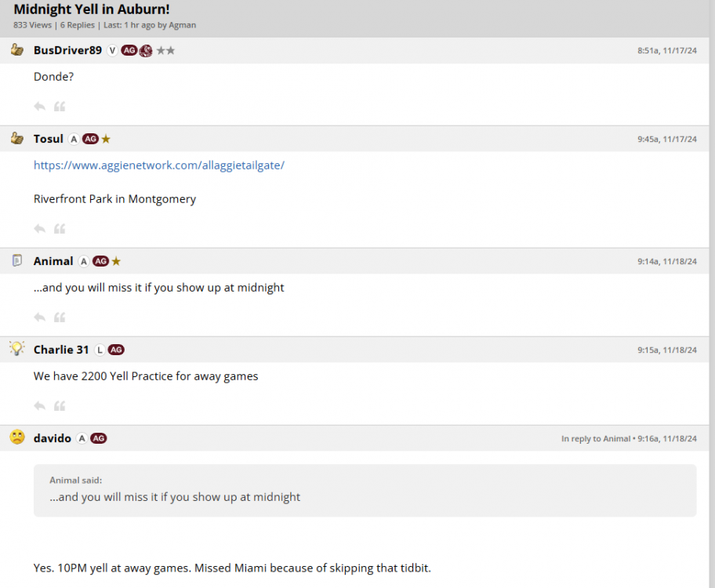Click quote icon under Animal's post
The width and height of the screenshot is (715, 588).
[x=60, y=318]
